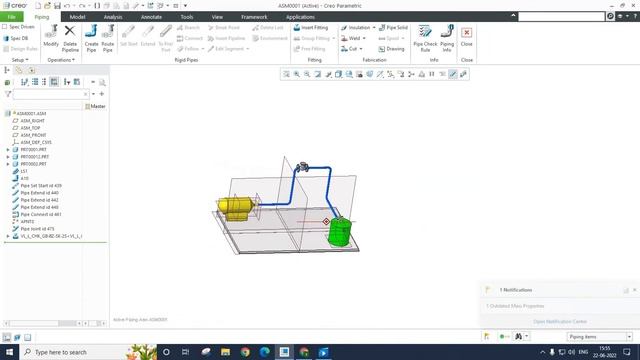This screenshot has height=360, width=640.
Task: Switch to the Model tab
Action: (x=77, y=17)
